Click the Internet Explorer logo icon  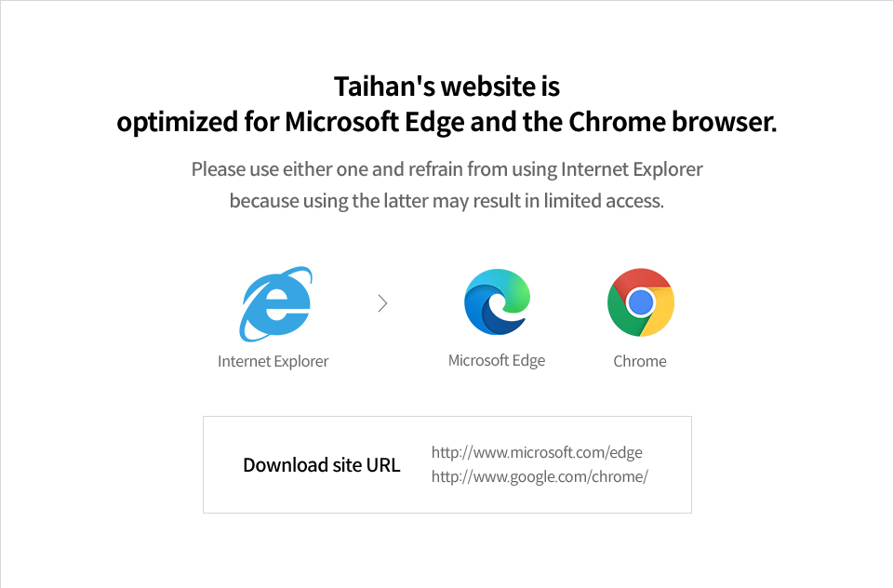pos(275,303)
